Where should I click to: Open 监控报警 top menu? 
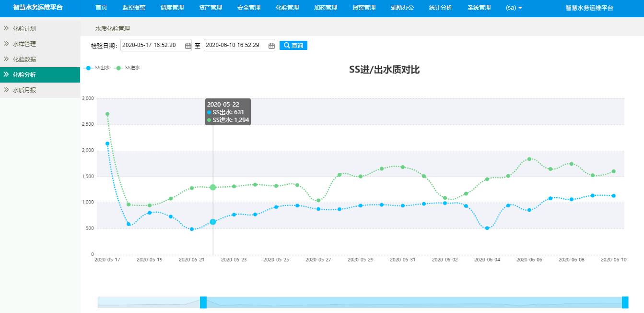134,8
